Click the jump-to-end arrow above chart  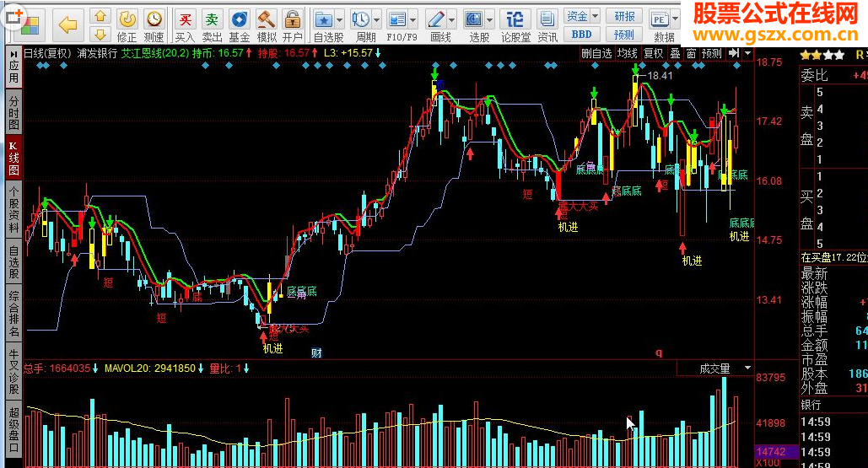pyautogui.click(x=734, y=53)
